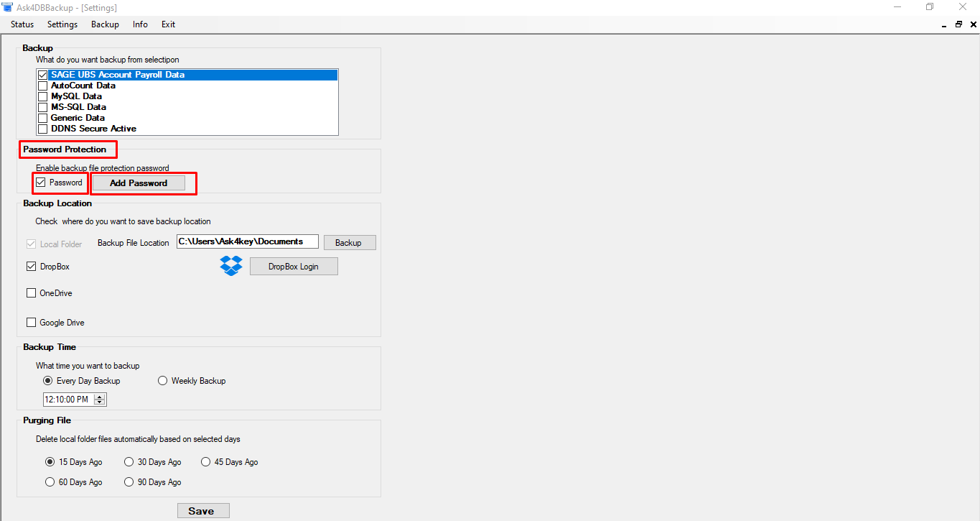Uncheck SAGE UBS Account Payroll Data

pyautogui.click(x=43, y=75)
